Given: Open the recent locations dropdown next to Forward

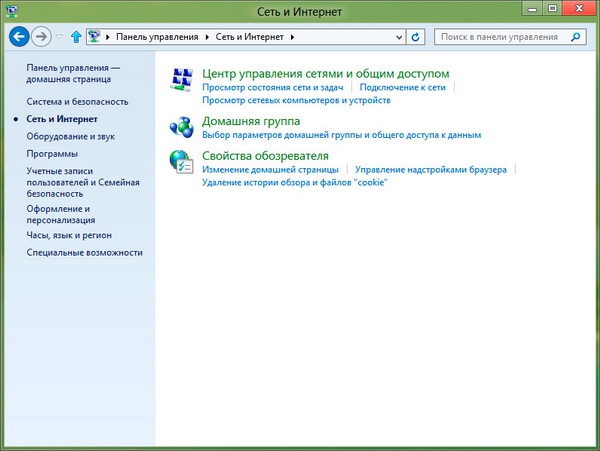Looking at the screenshot, I should (x=59, y=38).
